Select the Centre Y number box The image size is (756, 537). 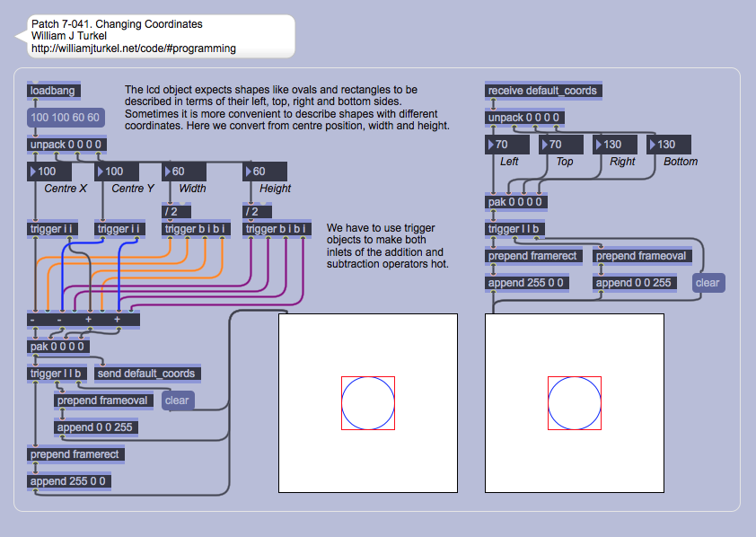[121, 172]
